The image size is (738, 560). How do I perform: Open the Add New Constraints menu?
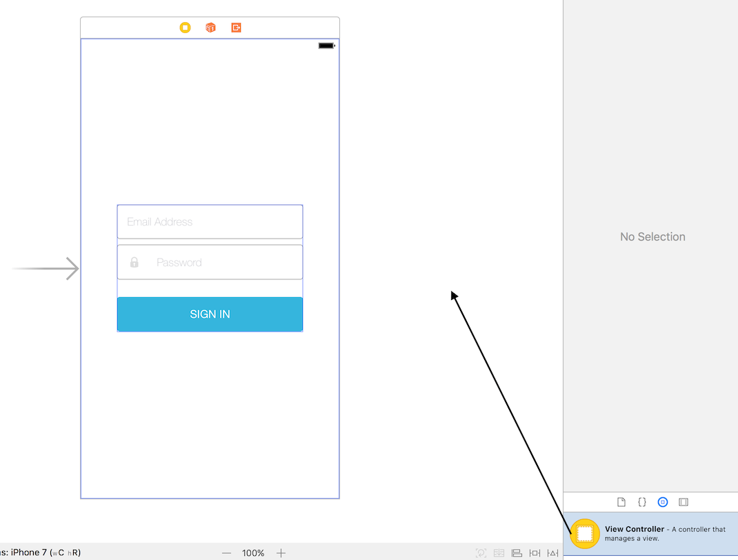pyautogui.click(x=535, y=553)
